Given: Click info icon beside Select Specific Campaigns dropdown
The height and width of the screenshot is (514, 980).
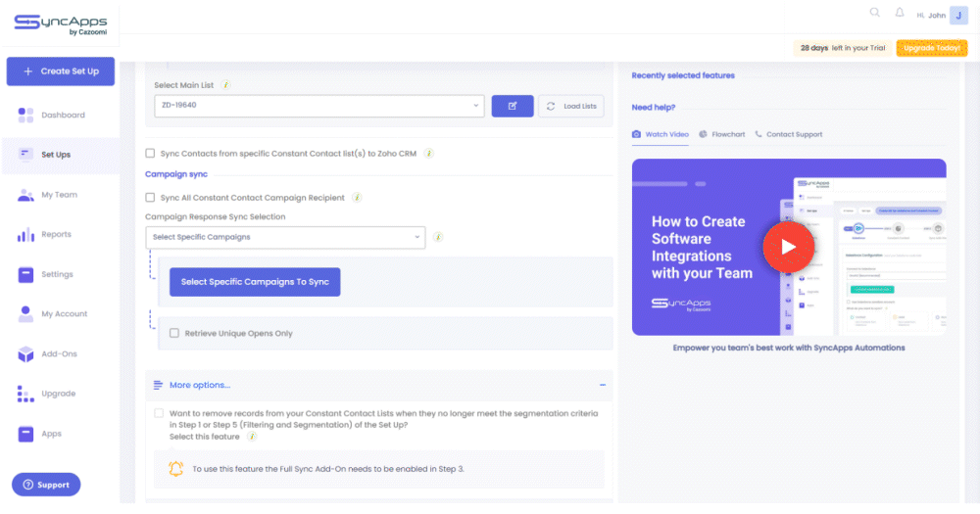Looking at the screenshot, I should (438, 237).
